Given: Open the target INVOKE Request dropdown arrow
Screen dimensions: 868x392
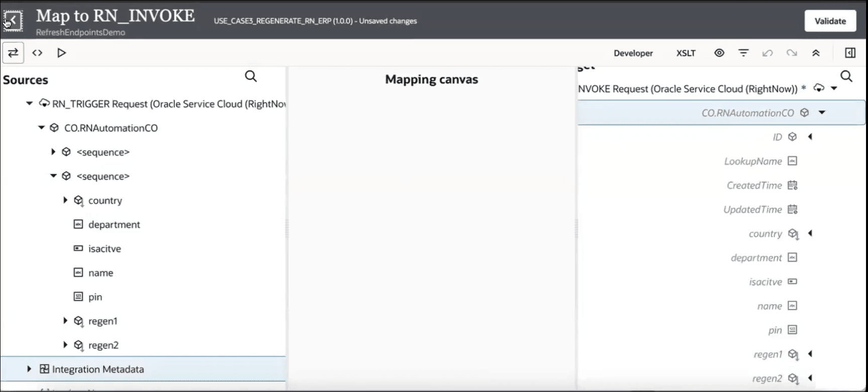Looking at the screenshot, I should (834, 88).
